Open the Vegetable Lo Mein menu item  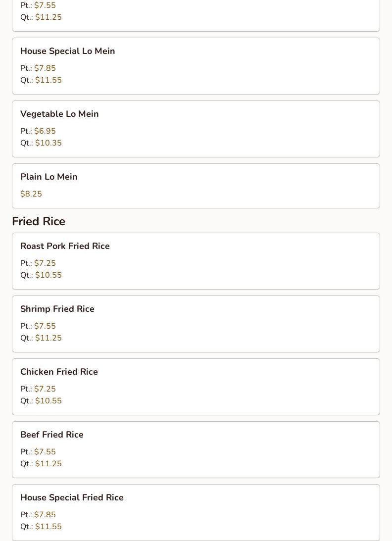pyautogui.click(x=59, y=114)
